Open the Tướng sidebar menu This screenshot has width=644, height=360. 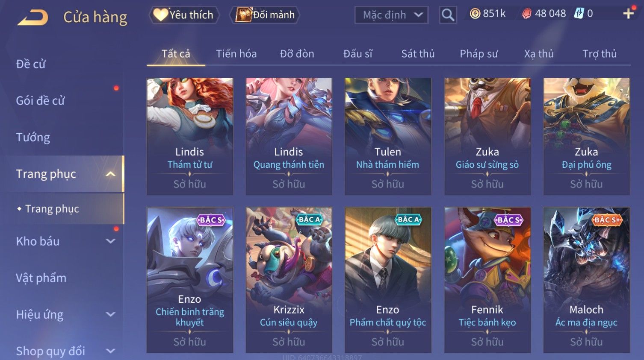pyautogui.click(x=33, y=138)
